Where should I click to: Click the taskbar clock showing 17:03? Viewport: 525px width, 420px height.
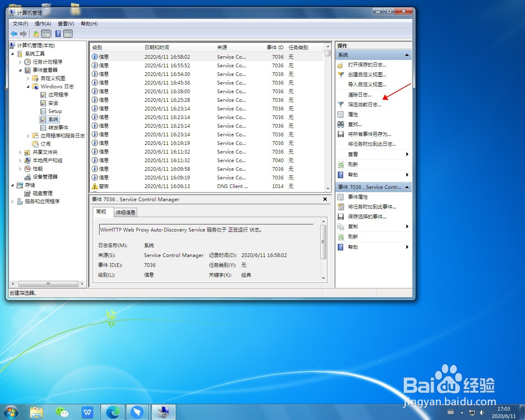click(504, 412)
